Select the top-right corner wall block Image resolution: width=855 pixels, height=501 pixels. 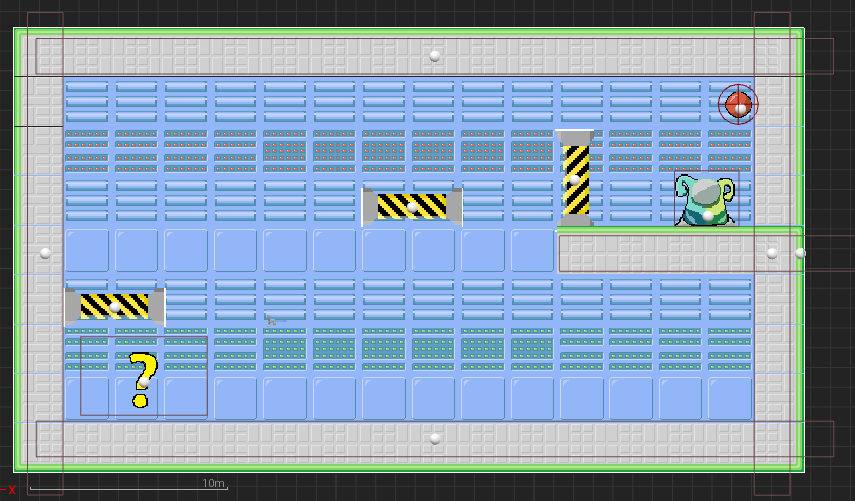(x=772, y=55)
